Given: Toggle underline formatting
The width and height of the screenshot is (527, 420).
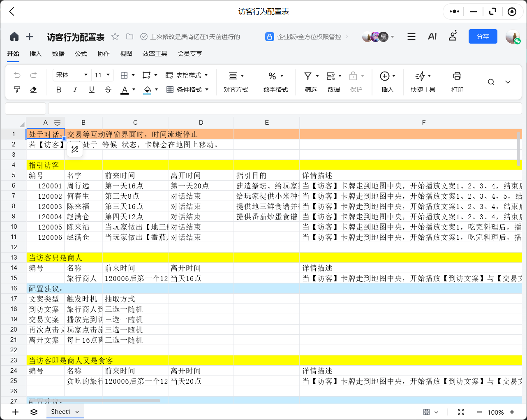Looking at the screenshot, I should (92, 89).
